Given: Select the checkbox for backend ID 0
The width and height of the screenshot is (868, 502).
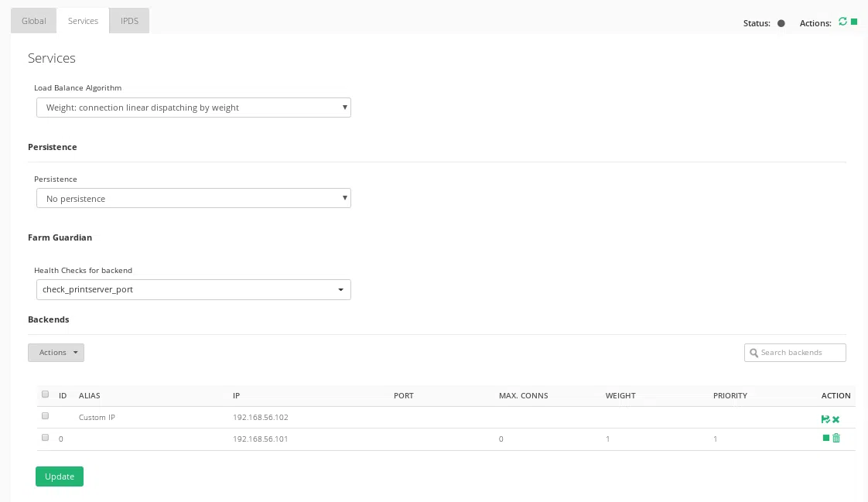Looking at the screenshot, I should tap(45, 437).
